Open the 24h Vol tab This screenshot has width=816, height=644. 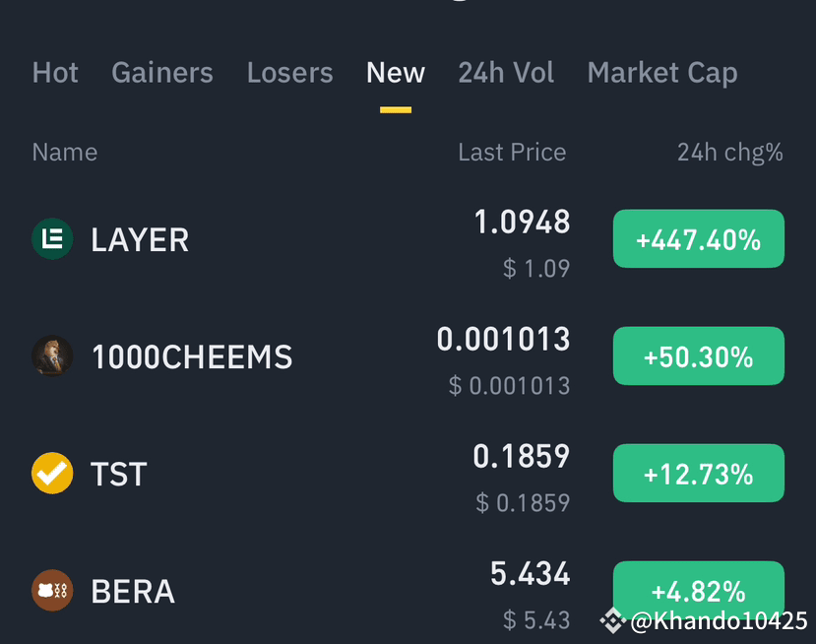(x=506, y=72)
